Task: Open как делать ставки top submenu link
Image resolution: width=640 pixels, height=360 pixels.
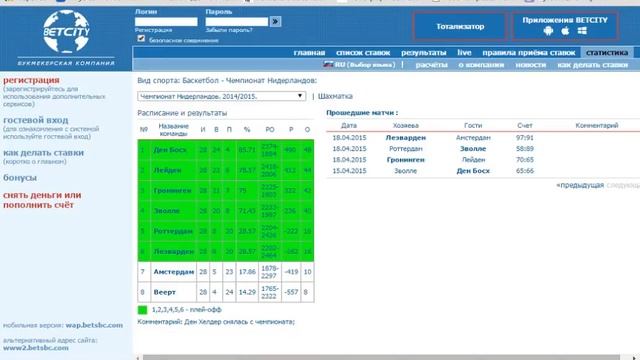Action: [x=593, y=65]
